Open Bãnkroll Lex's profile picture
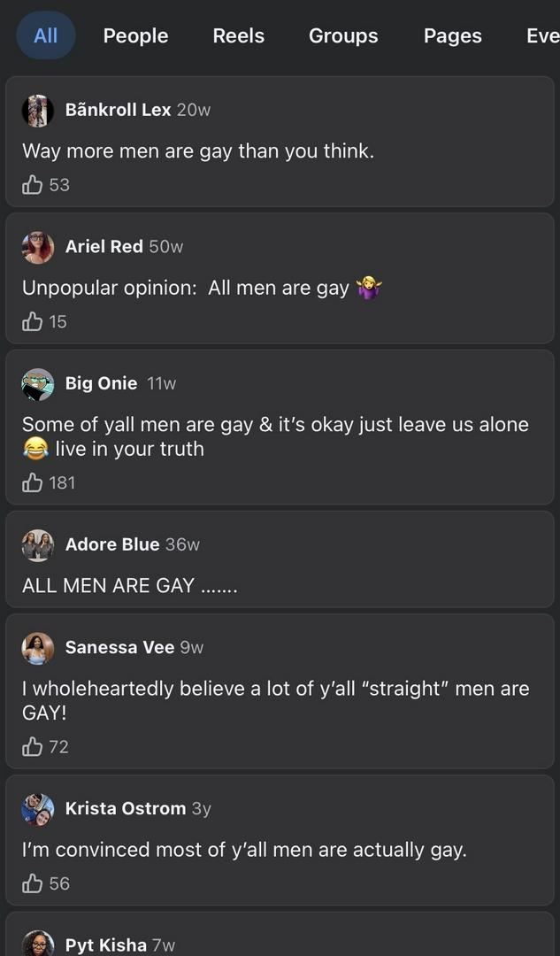The height and width of the screenshot is (956, 560). (x=38, y=111)
